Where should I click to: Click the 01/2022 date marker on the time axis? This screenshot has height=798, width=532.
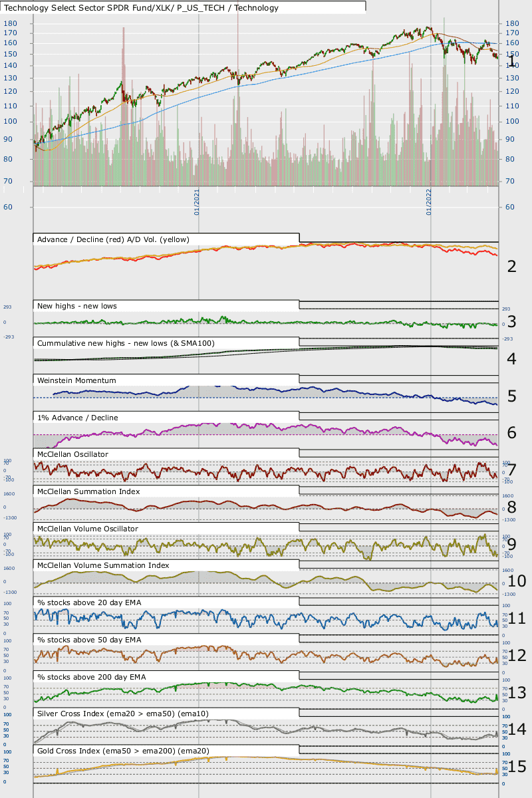[x=430, y=201]
